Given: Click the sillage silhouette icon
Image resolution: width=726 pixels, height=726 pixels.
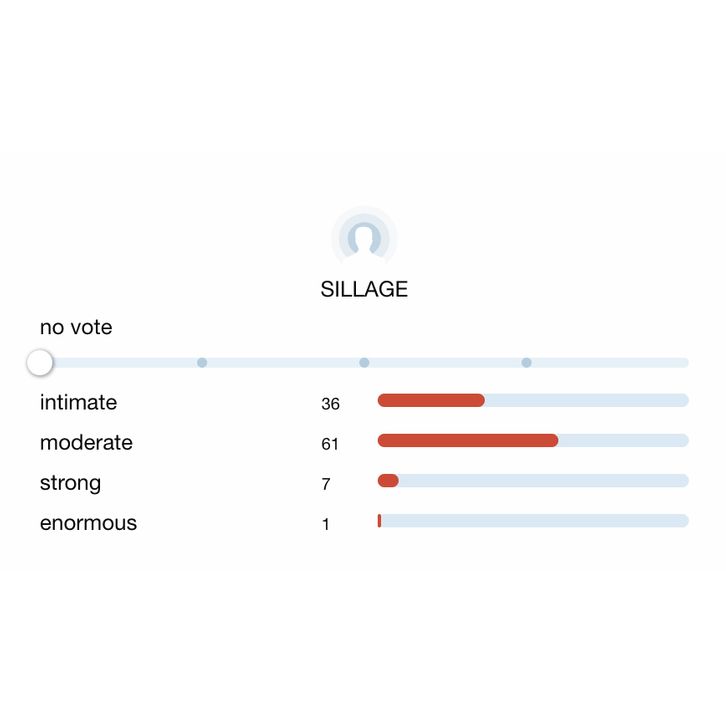Looking at the screenshot, I should pos(364,238).
